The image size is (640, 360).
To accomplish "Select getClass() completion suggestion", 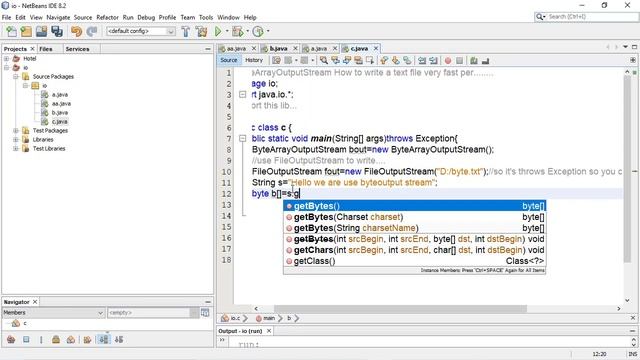I will [414, 261].
